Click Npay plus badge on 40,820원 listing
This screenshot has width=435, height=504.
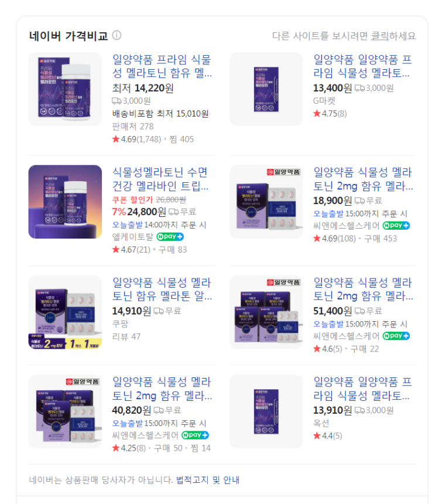(195, 435)
